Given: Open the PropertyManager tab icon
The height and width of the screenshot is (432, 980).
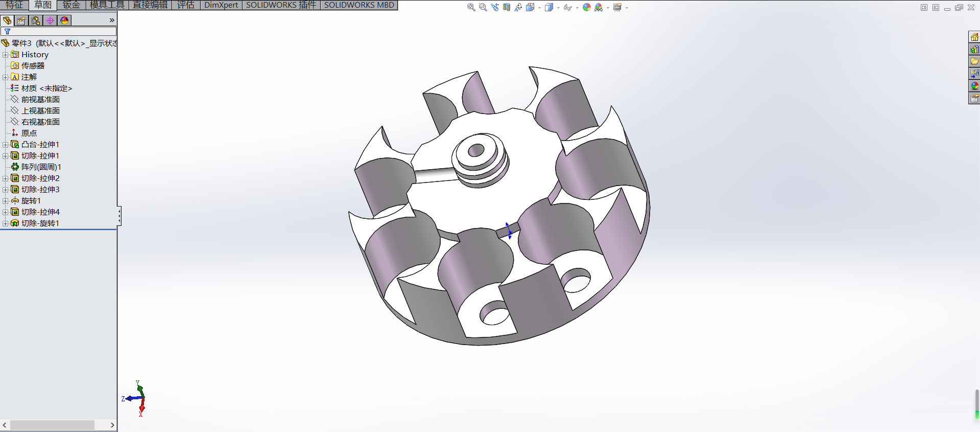Looking at the screenshot, I should 21,20.
